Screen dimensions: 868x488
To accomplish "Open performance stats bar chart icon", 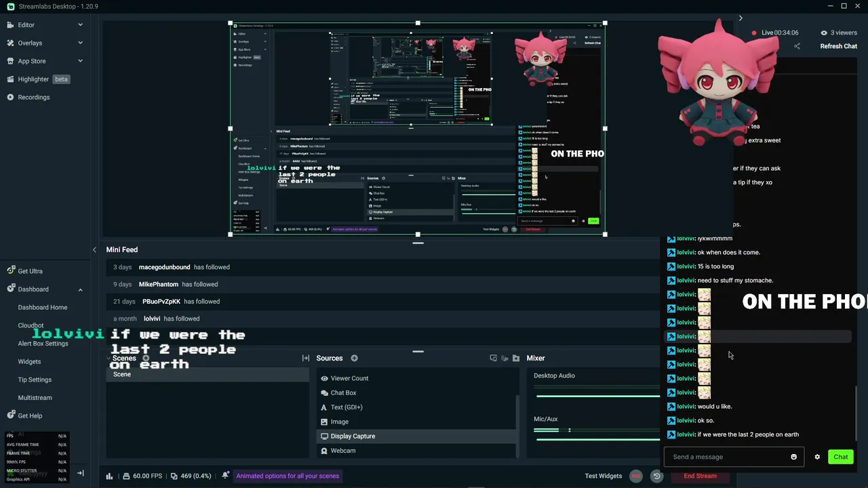I will point(109,476).
